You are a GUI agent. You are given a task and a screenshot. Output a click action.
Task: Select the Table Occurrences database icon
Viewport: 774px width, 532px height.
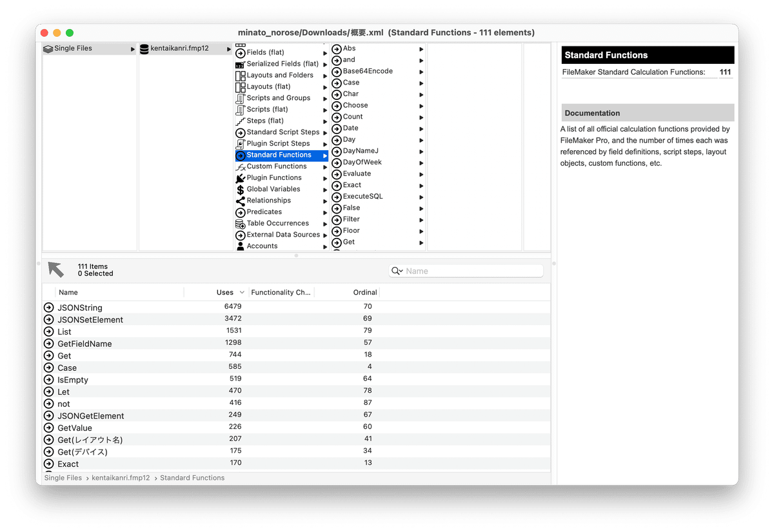click(x=241, y=223)
